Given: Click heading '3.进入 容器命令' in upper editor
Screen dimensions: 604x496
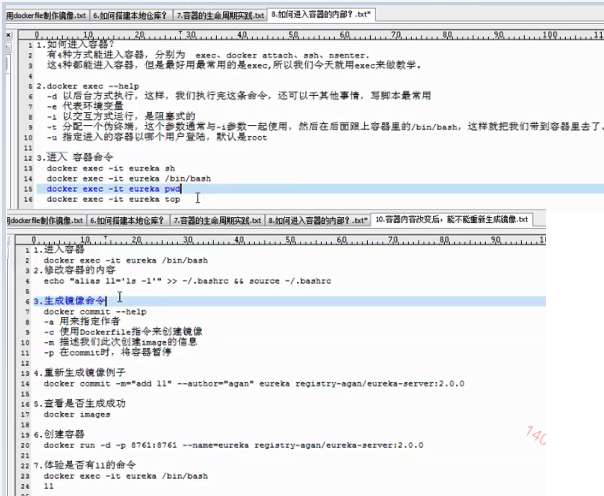Looking at the screenshot, I should point(75,158).
